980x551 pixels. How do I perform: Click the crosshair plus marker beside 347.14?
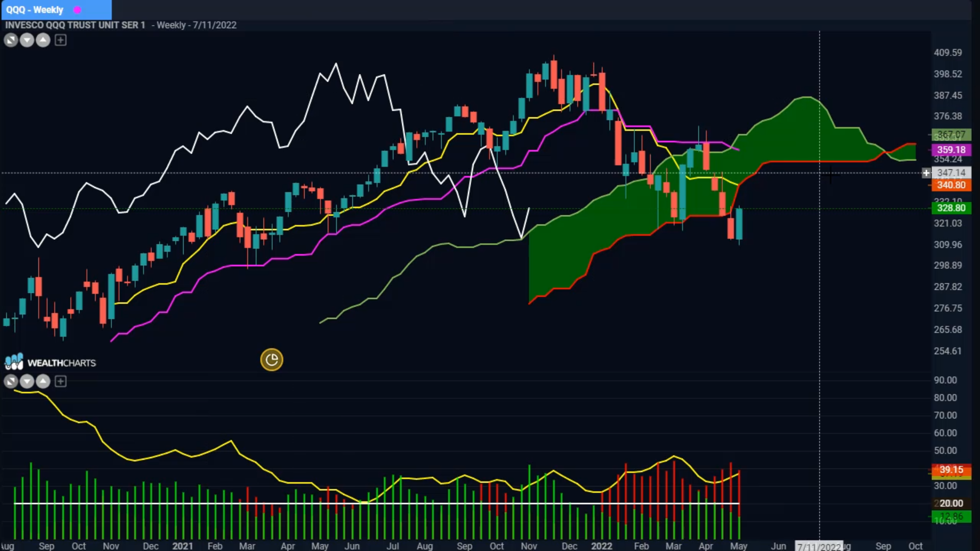pyautogui.click(x=926, y=173)
